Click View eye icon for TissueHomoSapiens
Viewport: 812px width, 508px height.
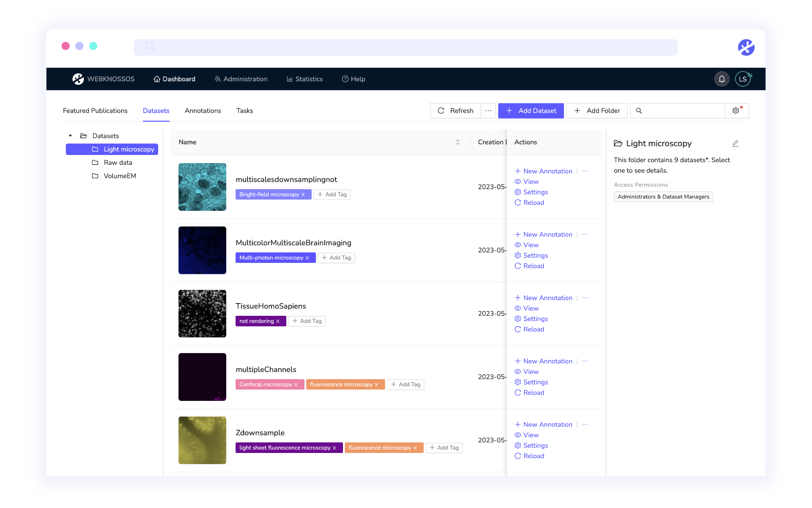point(518,308)
